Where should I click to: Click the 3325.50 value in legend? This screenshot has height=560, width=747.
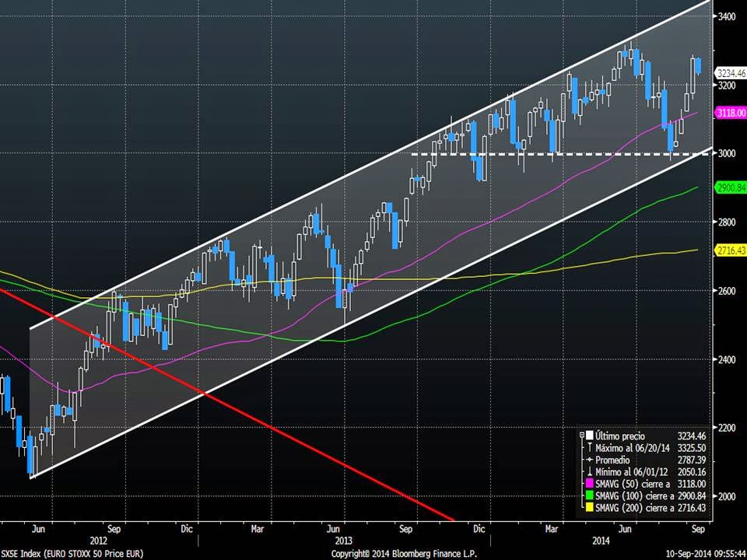(692, 448)
